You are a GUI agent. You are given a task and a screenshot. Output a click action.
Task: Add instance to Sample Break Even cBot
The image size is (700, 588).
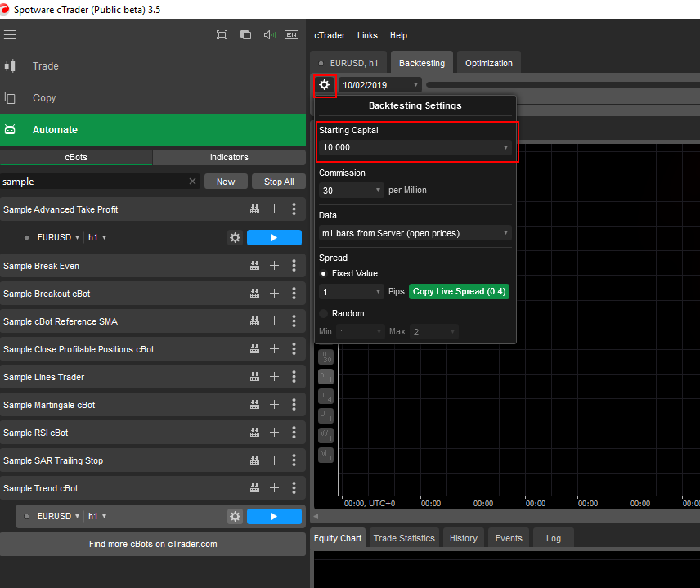click(x=274, y=266)
